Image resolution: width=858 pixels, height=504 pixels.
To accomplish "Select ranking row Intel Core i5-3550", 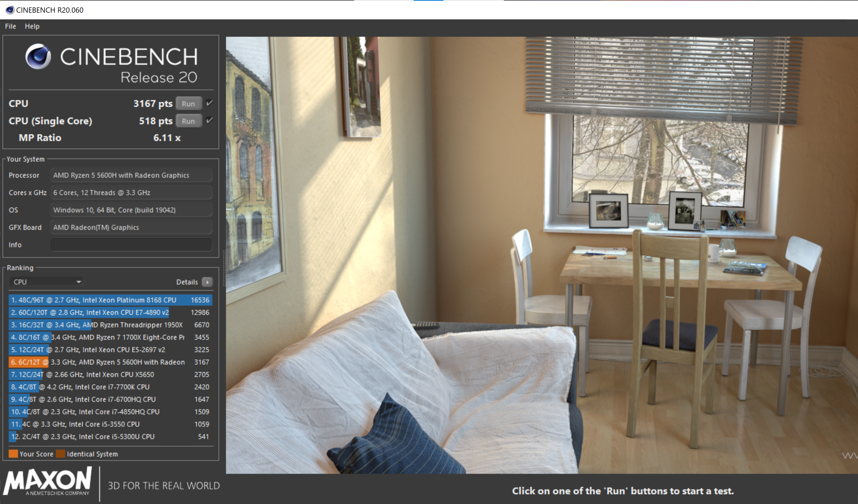I will pos(110,424).
